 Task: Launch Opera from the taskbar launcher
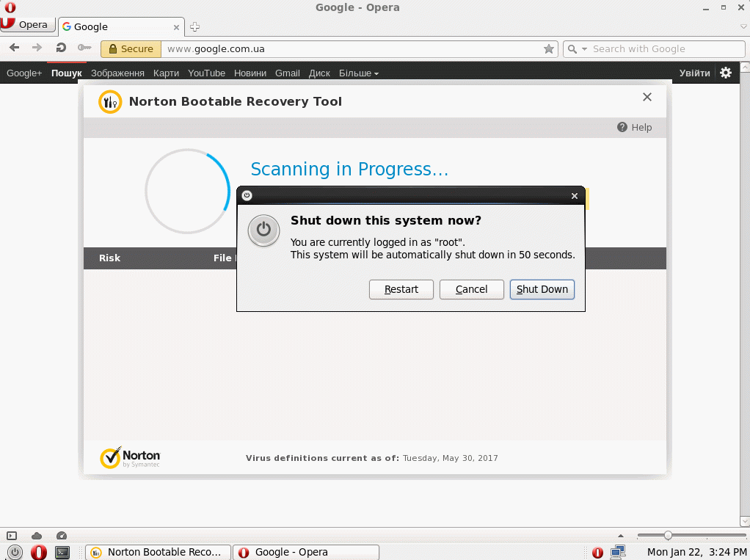tap(39, 552)
